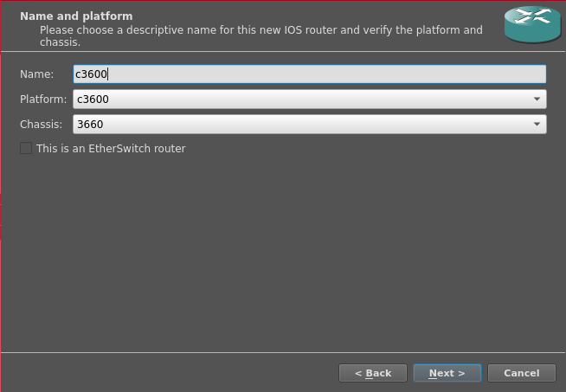
Task: Click the c3600 value in Platform
Action: point(93,100)
